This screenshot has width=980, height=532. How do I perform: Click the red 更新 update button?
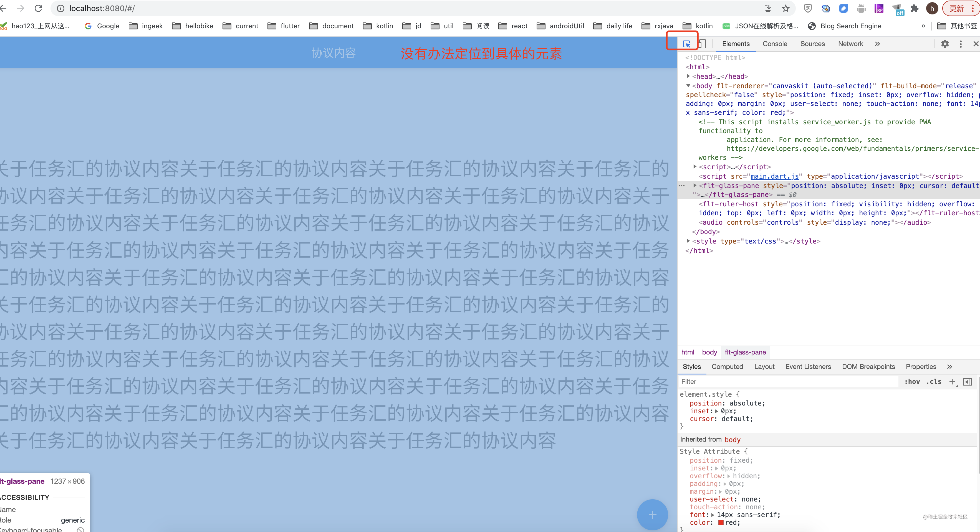[x=961, y=8]
